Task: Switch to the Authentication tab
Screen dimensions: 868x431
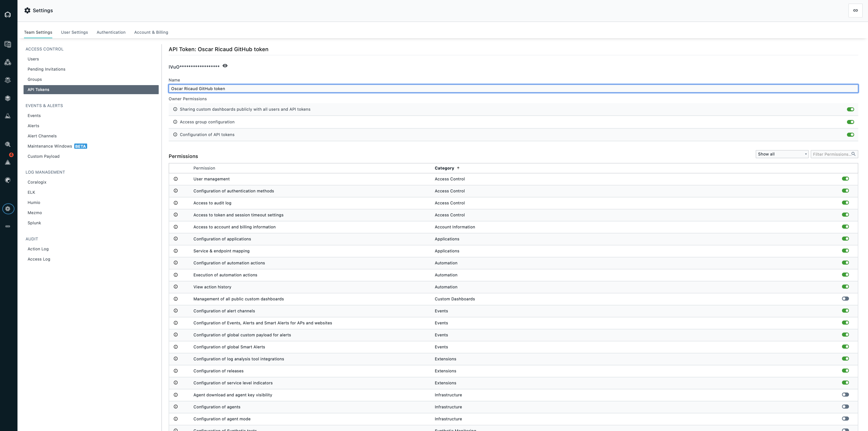Action: pyautogui.click(x=111, y=32)
